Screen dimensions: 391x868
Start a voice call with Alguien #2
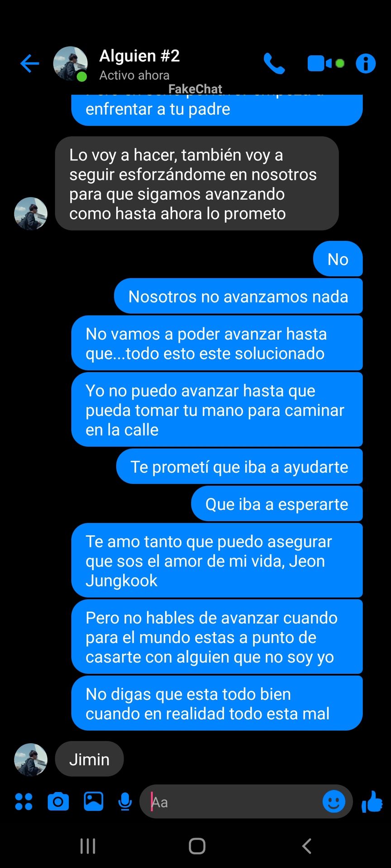[274, 63]
